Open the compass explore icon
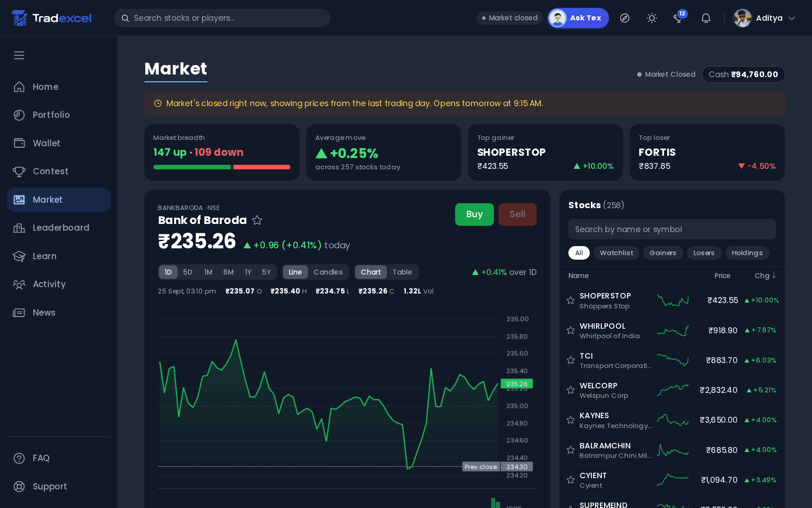The width and height of the screenshot is (812, 508). pyautogui.click(x=625, y=18)
